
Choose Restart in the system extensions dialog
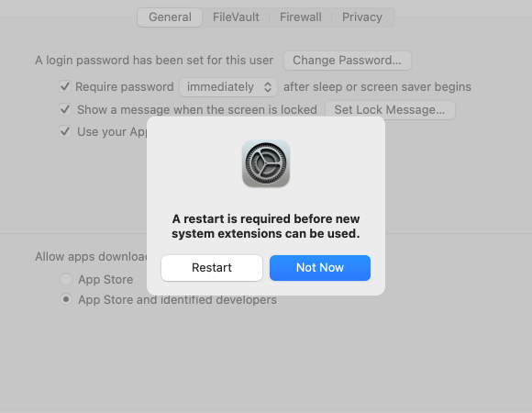tap(212, 268)
